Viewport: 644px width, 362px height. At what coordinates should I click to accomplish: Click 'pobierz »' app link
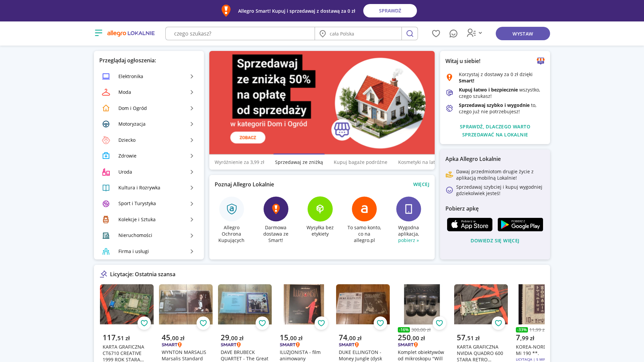[x=409, y=240]
